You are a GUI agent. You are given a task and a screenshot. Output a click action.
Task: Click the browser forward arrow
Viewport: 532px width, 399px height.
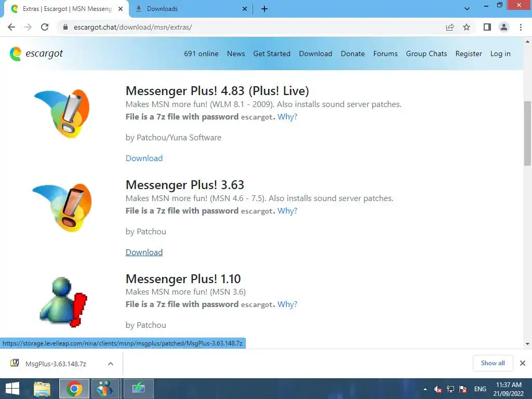pos(28,27)
